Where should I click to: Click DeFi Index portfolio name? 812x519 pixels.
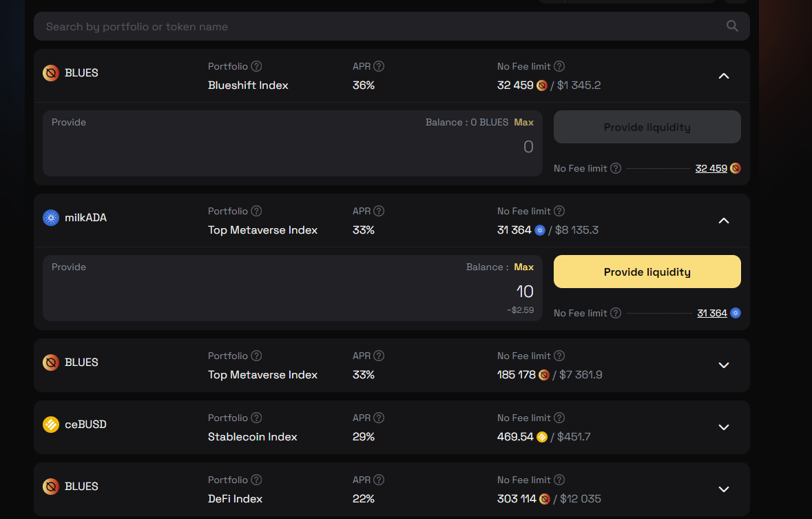[235, 499]
